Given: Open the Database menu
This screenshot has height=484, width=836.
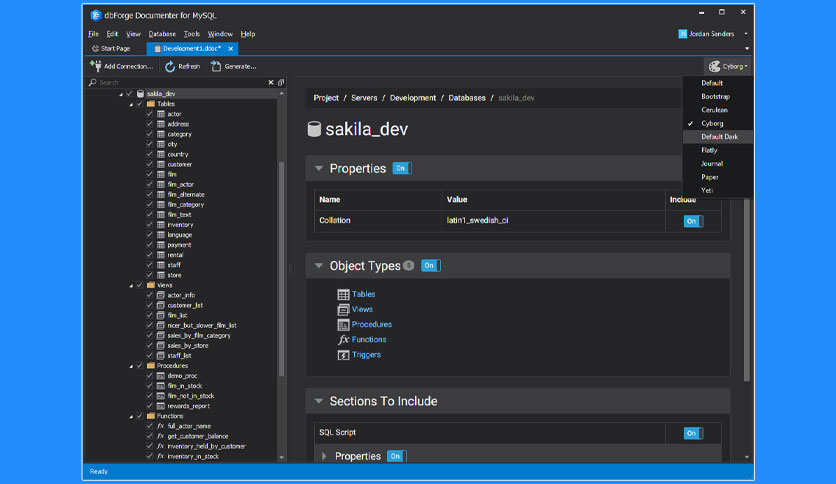Looking at the screenshot, I should click(162, 34).
